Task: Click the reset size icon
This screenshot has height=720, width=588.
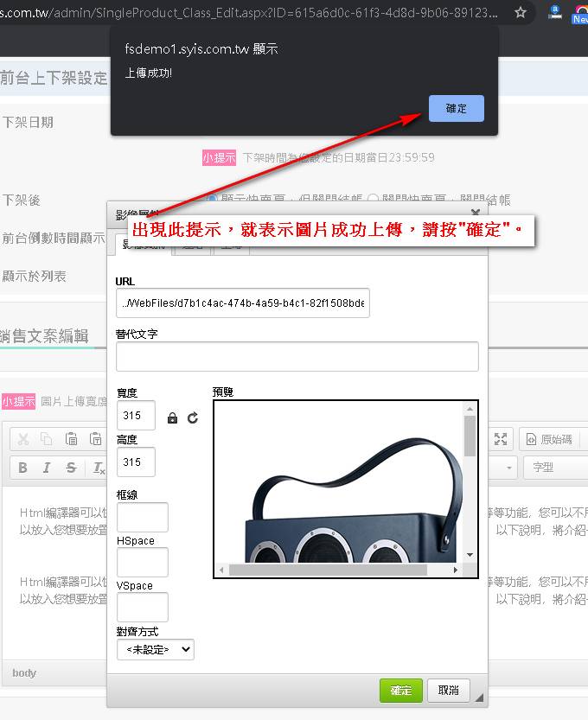Action: [x=192, y=418]
